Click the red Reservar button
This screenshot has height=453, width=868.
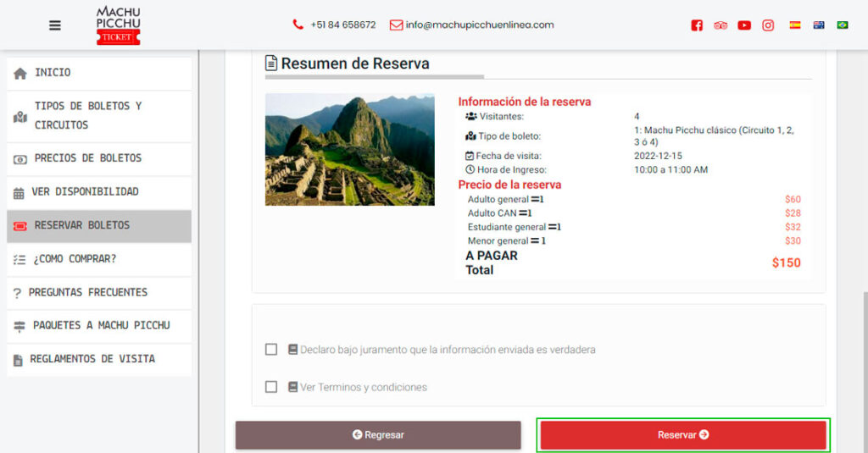[x=683, y=434]
